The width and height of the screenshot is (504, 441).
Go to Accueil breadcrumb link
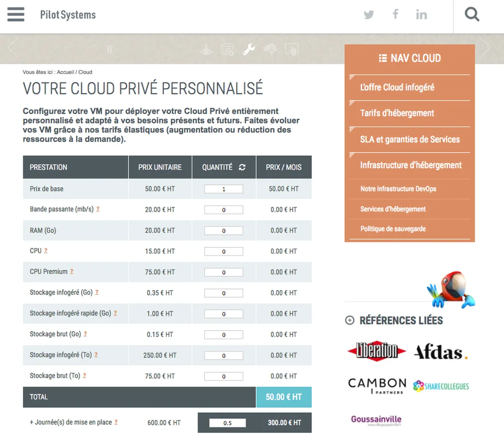pyautogui.click(x=66, y=72)
